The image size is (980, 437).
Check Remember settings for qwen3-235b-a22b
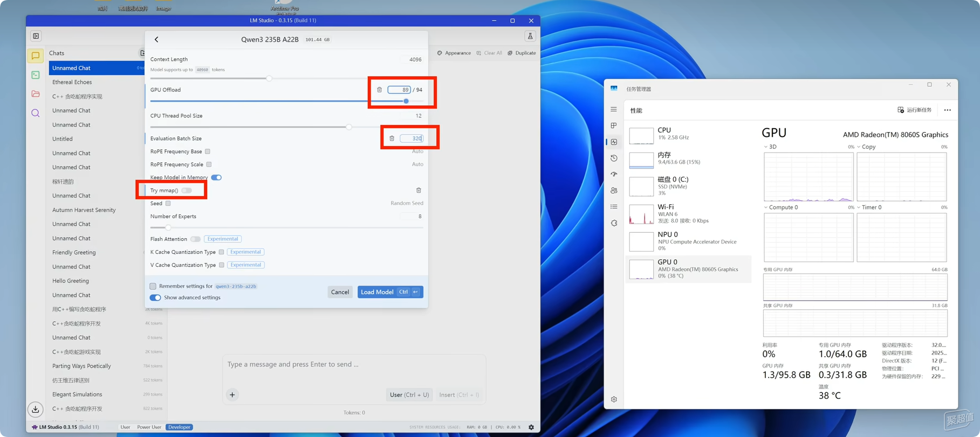tap(153, 286)
